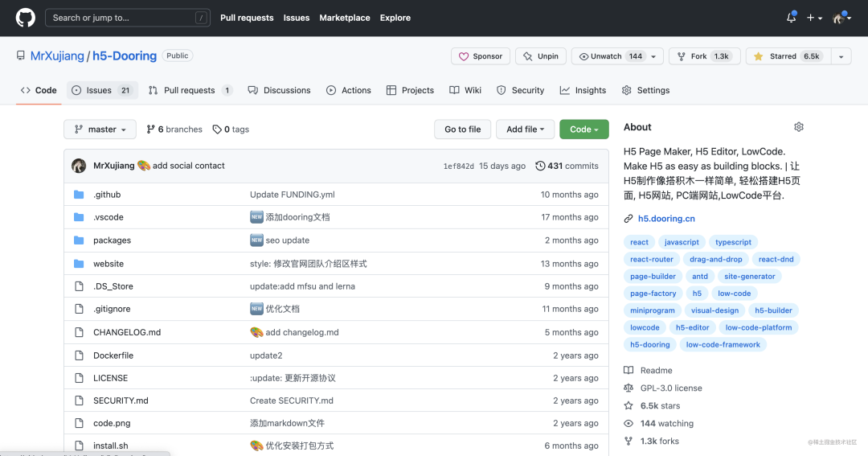Image resolution: width=868 pixels, height=456 pixels.
Task: Open Explore in top navigation
Action: 395,18
